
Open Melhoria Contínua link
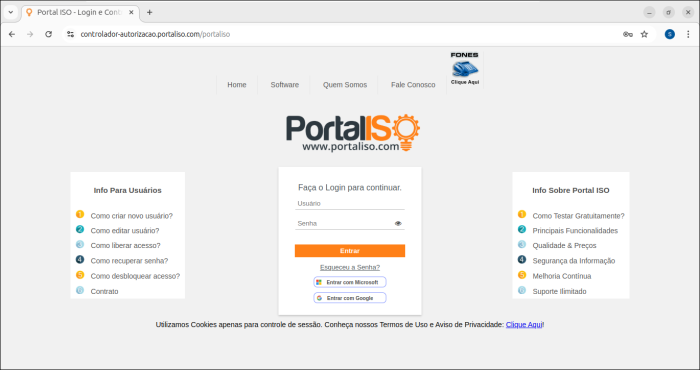(x=562, y=276)
